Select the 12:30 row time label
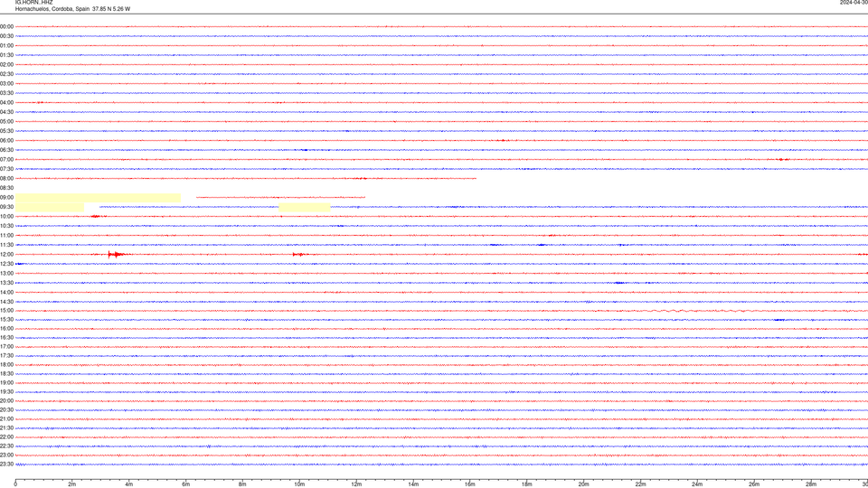Image resolution: width=868 pixels, height=488 pixels. pos(6,264)
